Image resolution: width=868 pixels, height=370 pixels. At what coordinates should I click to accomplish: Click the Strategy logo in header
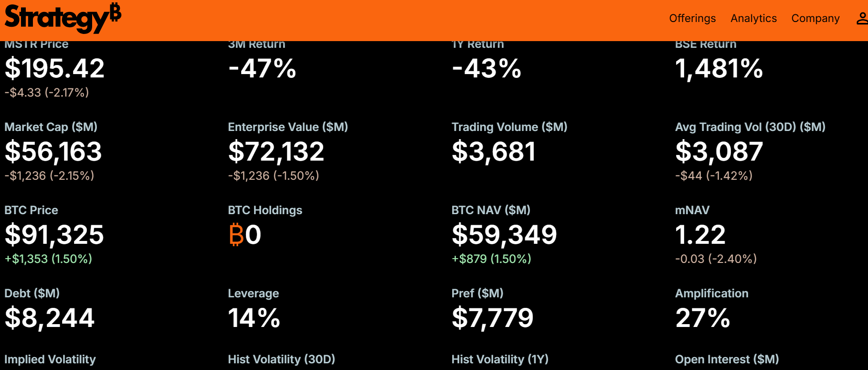63,18
